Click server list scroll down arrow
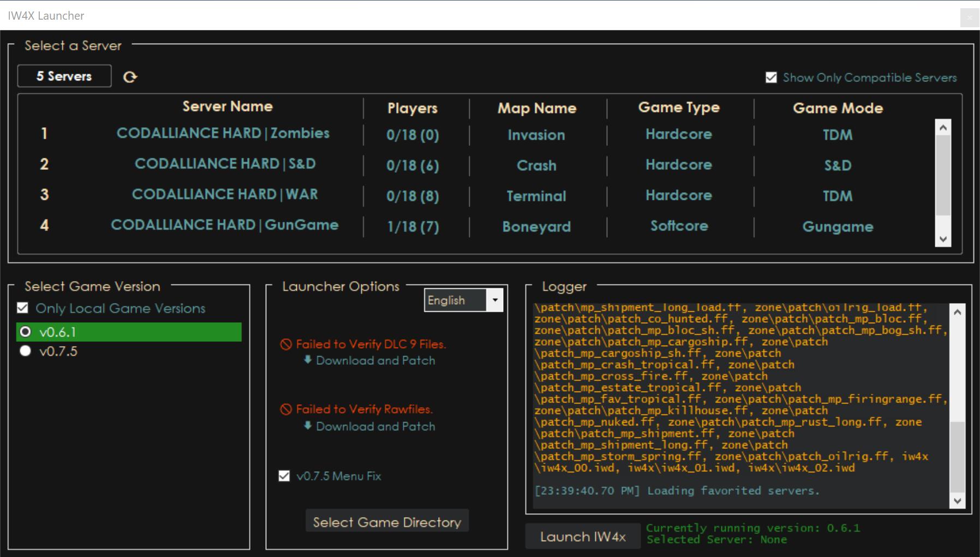Viewport: 980px width, 557px height. 943,239
